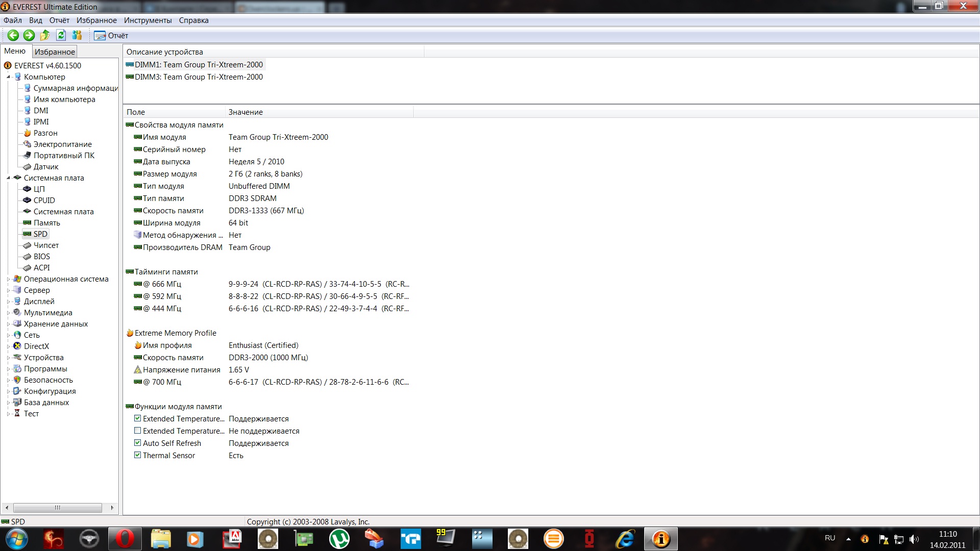The height and width of the screenshot is (551, 980).
Task: Open the Избранное menu in menu bar
Action: coord(96,20)
